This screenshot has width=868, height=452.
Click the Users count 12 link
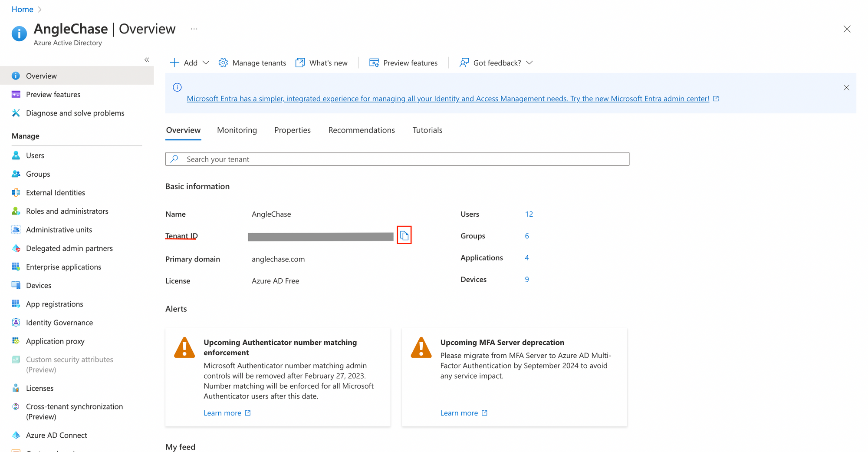point(529,214)
